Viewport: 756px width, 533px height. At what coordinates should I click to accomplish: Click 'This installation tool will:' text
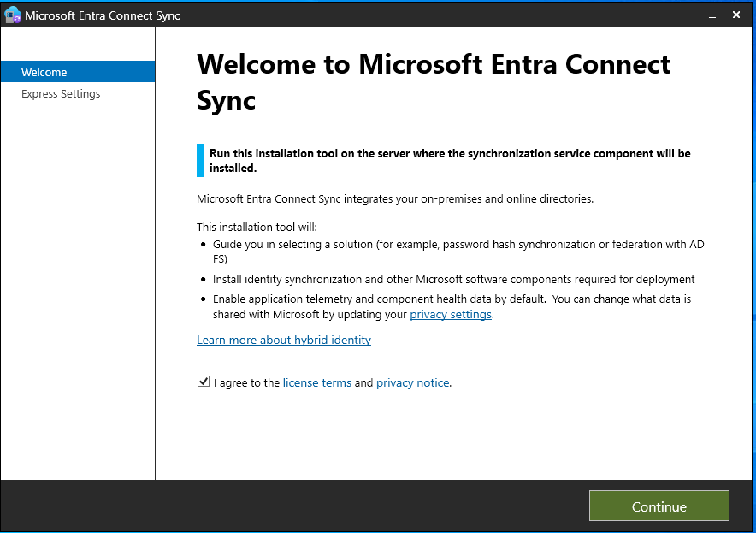[257, 228]
